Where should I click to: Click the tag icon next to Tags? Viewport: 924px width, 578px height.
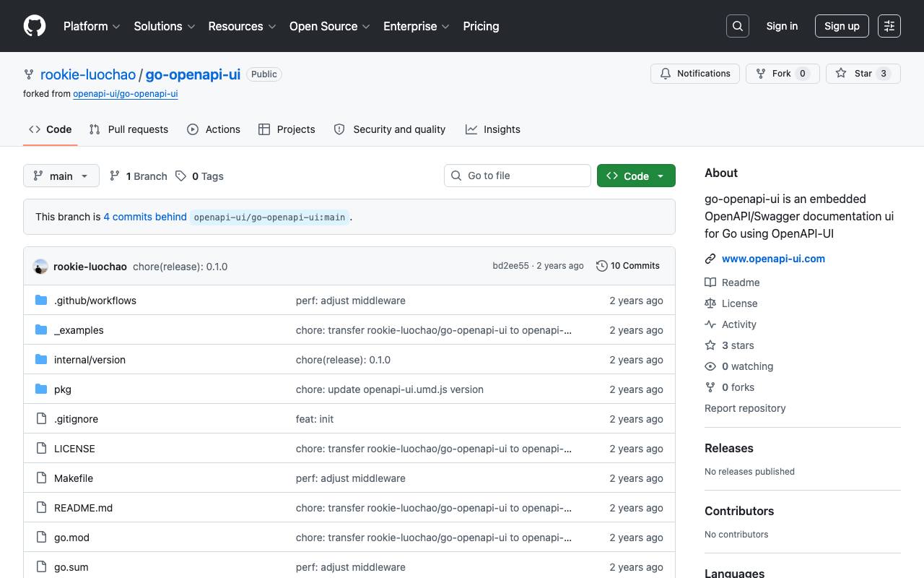180,176
